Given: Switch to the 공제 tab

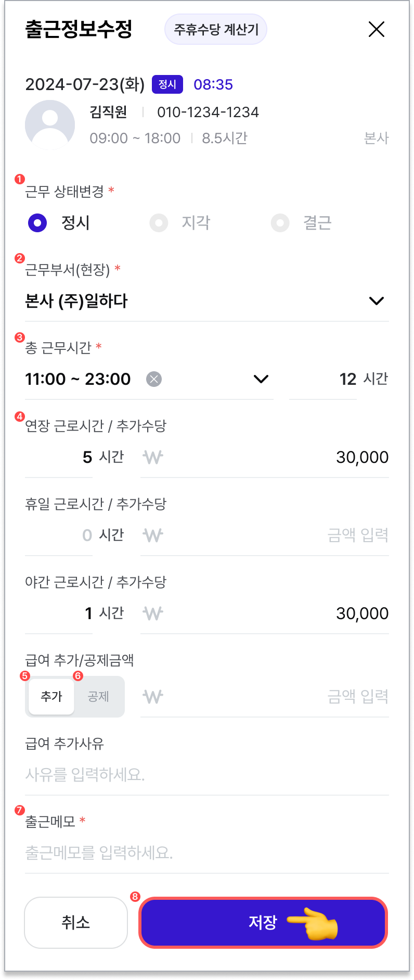Looking at the screenshot, I should coord(98,697).
